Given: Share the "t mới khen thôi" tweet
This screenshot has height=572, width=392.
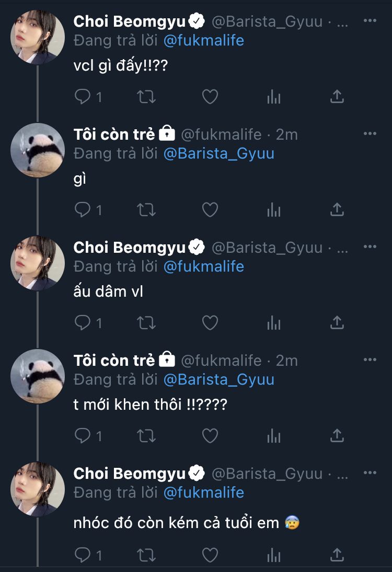Looking at the screenshot, I should tap(337, 436).
